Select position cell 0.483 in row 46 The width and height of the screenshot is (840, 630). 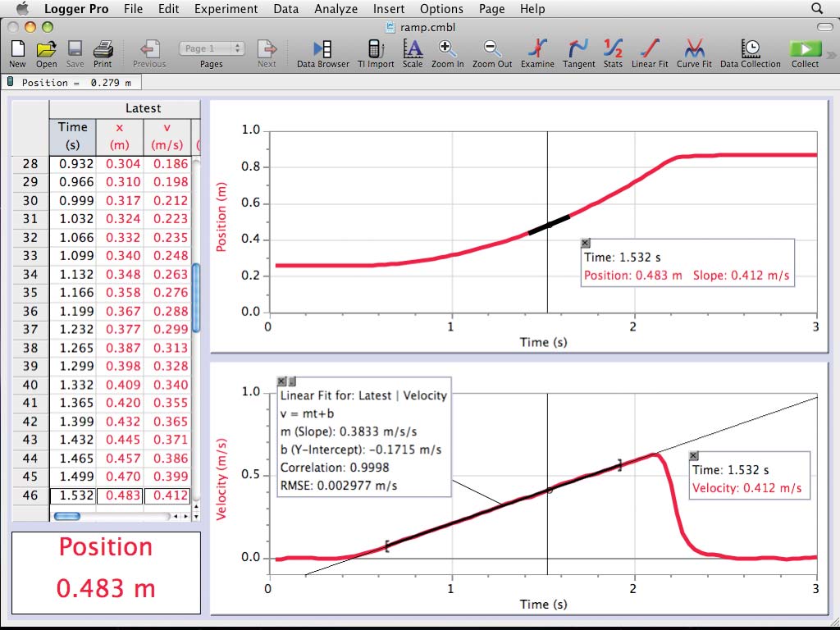pyautogui.click(x=120, y=495)
